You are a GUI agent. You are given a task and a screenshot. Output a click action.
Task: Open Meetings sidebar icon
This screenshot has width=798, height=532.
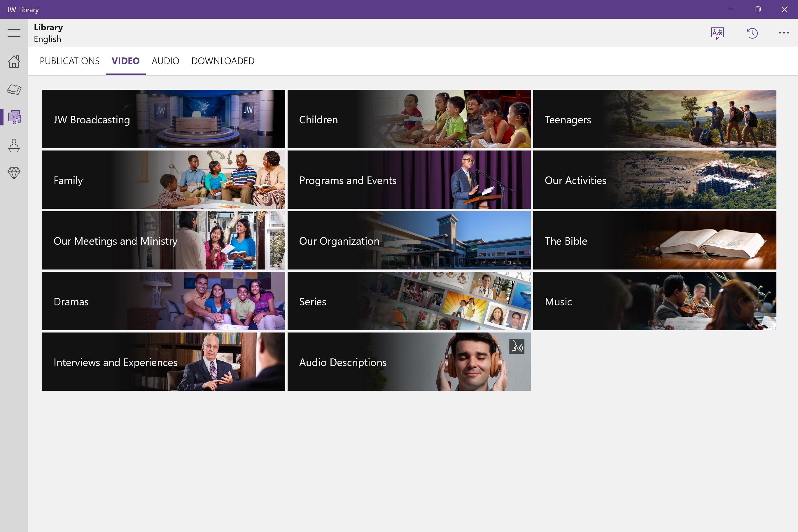tap(14, 145)
